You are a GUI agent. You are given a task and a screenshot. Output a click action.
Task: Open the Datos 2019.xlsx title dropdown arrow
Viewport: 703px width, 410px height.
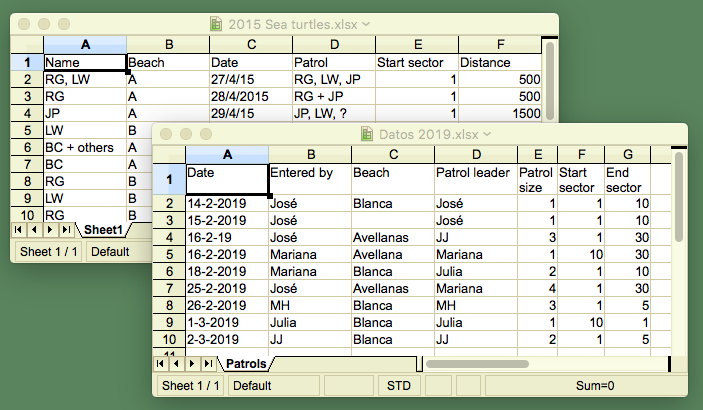point(487,134)
